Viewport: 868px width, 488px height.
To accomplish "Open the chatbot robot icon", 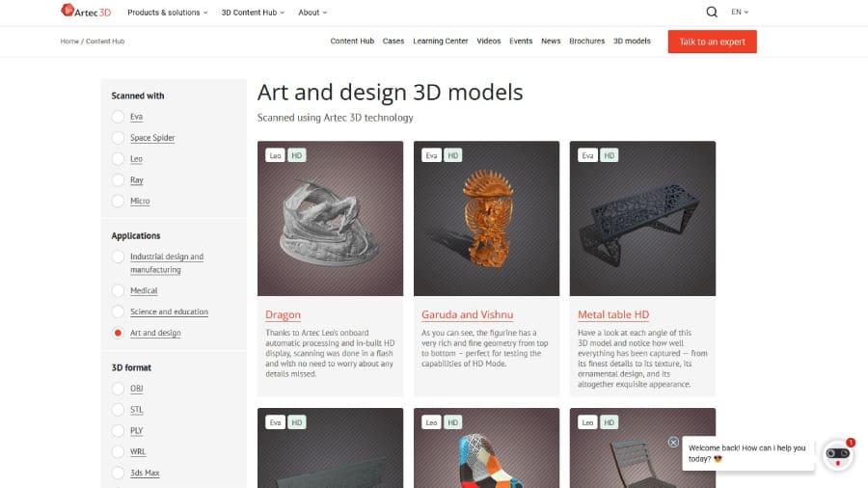I will [837, 454].
